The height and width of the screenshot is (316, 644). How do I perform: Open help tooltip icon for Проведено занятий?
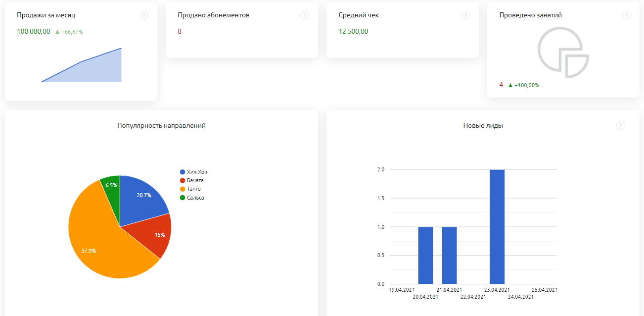coord(626,15)
